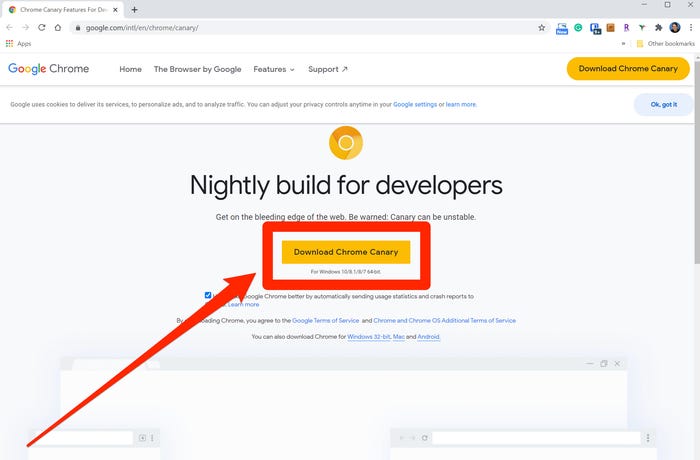Go back to the previous page
Screen dimensions: 700x460
9,28
